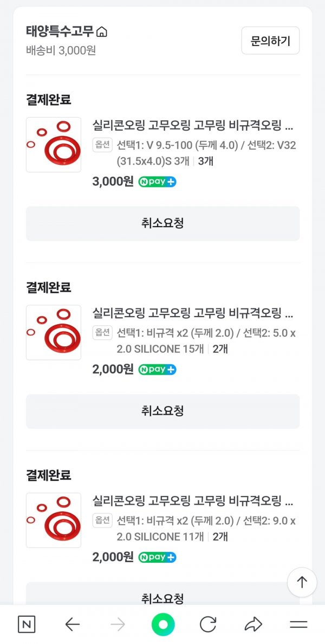Screen dimensions: 325x644
Task: Request cancel for the 5.0 x 2.0 SILICONE order
Action: pyautogui.click(x=163, y=411)
